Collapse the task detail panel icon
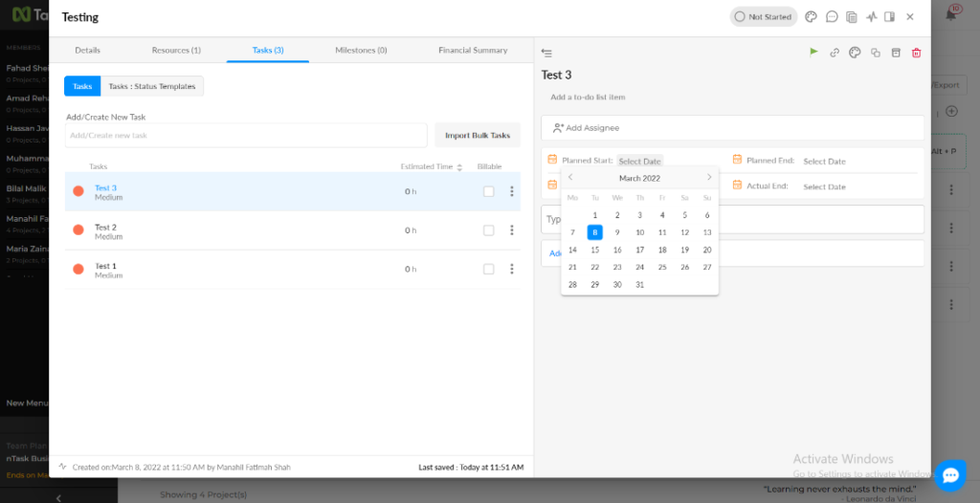This screenshot has height=503, width=980. coord(546,53)
